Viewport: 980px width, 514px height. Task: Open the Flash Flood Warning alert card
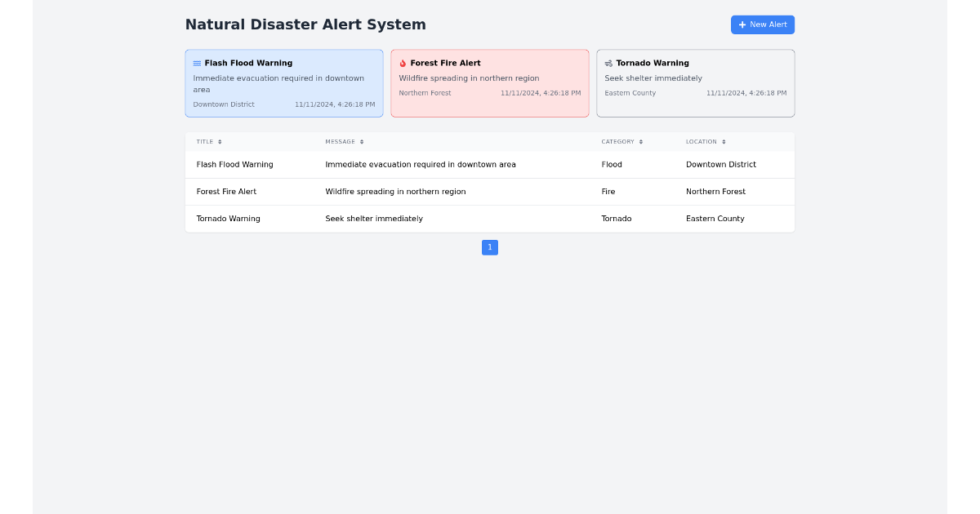[x=284, y=82]
